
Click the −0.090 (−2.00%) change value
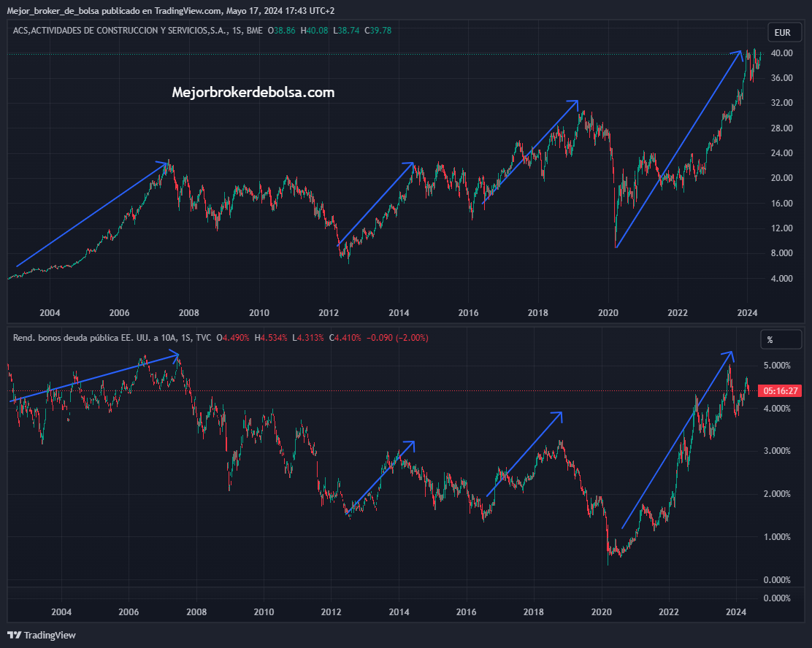397,338
